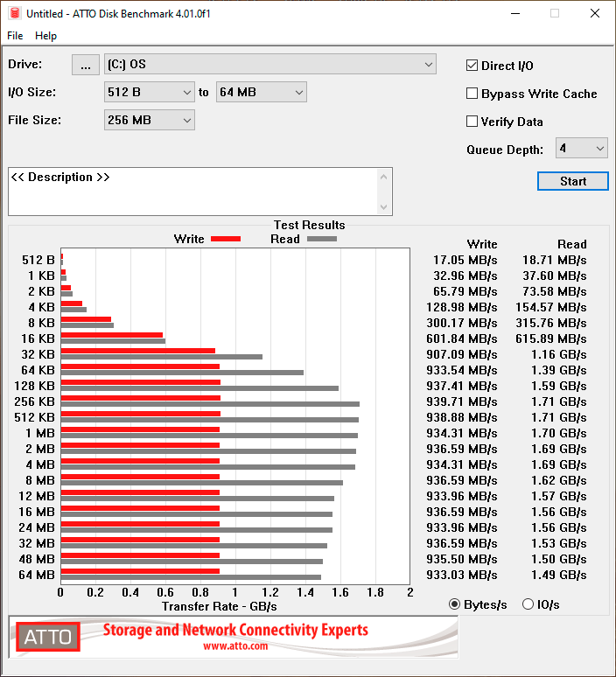The image size is (616, 677).
Task: Open the www.atto.com link
Action: 235,646
